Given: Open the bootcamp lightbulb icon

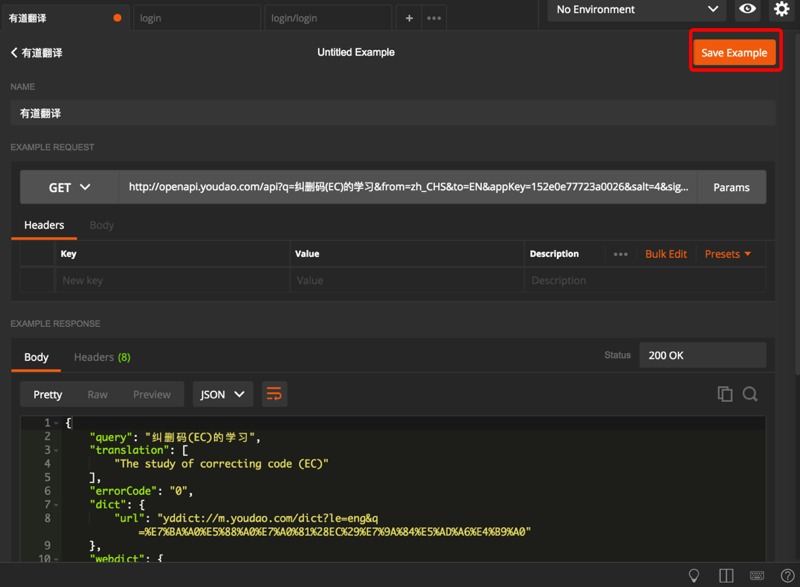Looking at the screenshot, I should (x=693, y=575).
